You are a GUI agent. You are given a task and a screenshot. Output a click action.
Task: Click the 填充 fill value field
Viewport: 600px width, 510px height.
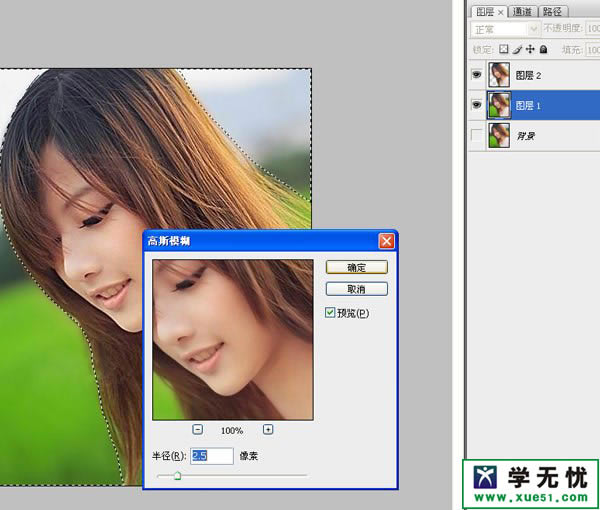click(593, 50)
